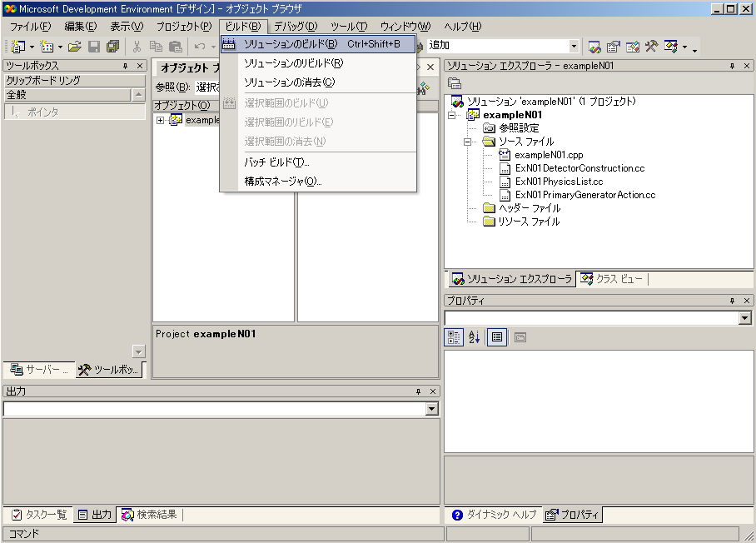Open the ファイル menu
This screenshot has height=543, width=756.
pyautogui.click(x=30, y=27)
